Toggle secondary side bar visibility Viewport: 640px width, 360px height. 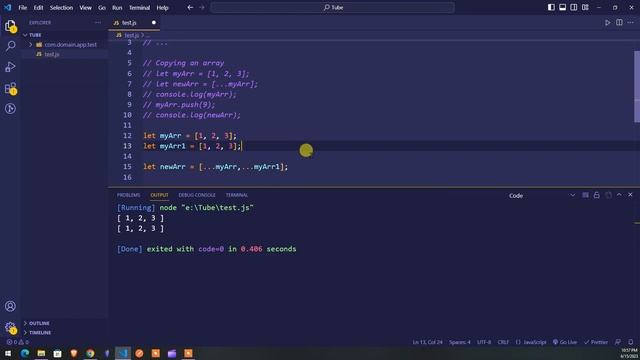click(574, 7)
